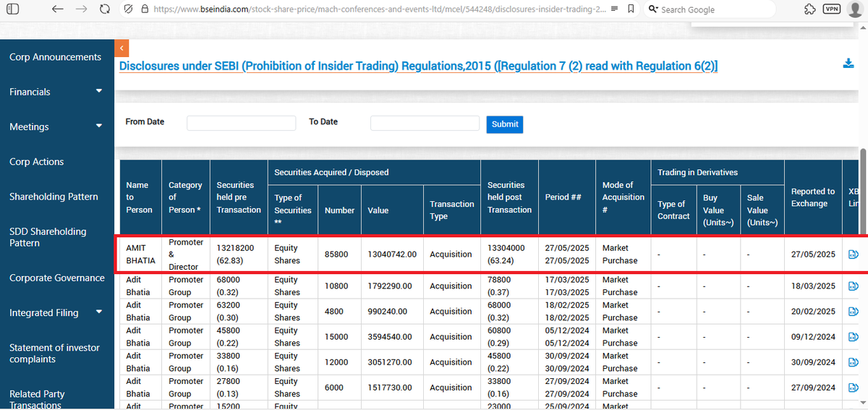This screenshot has width=868, height=410.
Task: Click the Mode of Acquisition column header
Action: point(623,197)
